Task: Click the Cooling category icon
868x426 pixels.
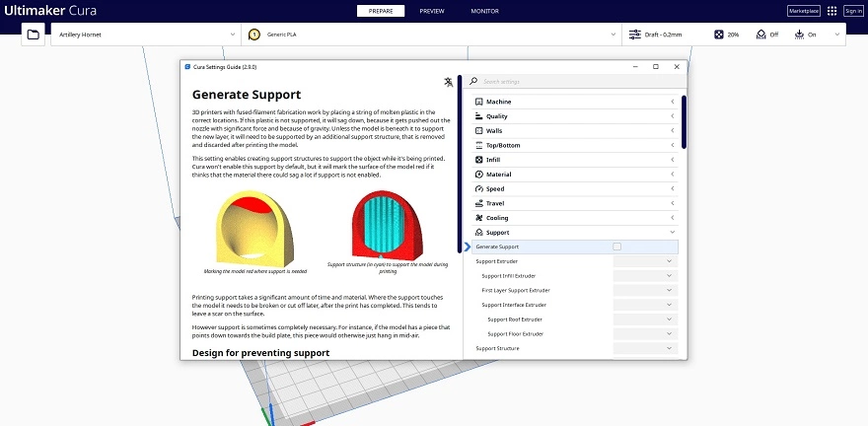Action: (x=478, y=218)
